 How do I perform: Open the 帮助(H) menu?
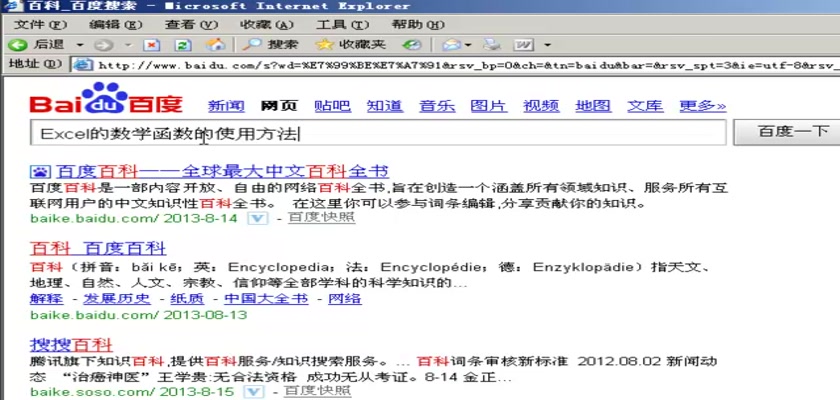[x=418, y=25]
